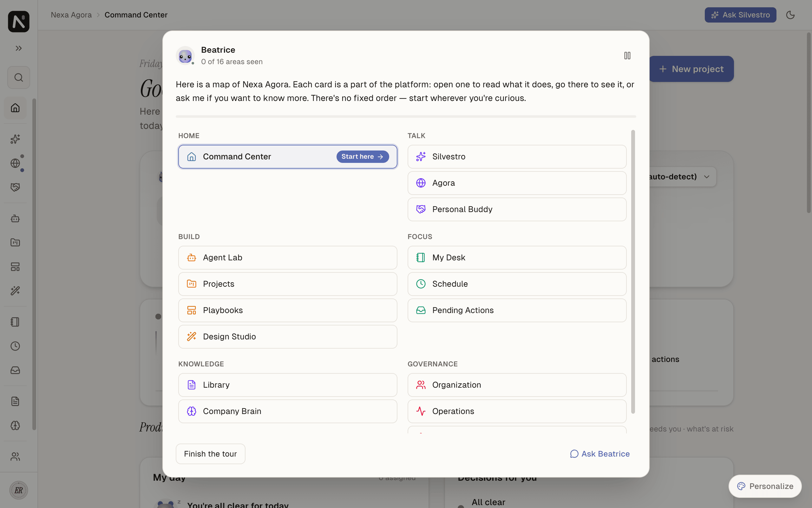Click the tour progress bar
812x508 pixels.
pos(406,117)
